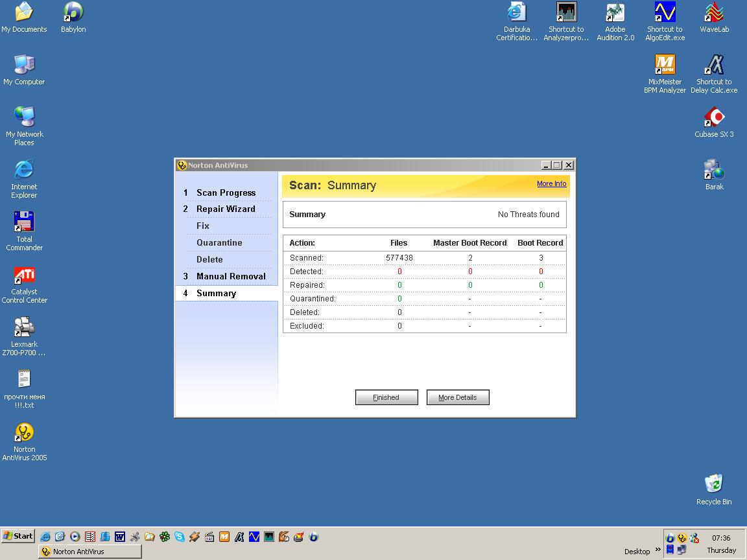This screenshot has height=560, width=747.
Task: Click the network connection tray icon
Action: coord(682,550)
